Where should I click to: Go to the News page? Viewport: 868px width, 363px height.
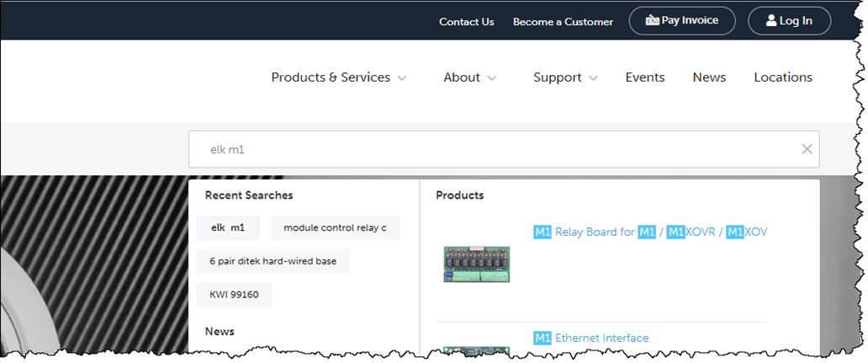[x=709, y=77]
